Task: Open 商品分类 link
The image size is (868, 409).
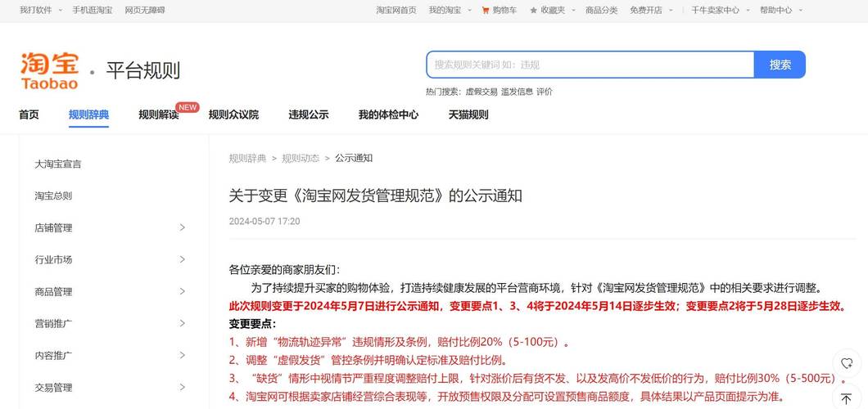Action: [x=602, y=10]
